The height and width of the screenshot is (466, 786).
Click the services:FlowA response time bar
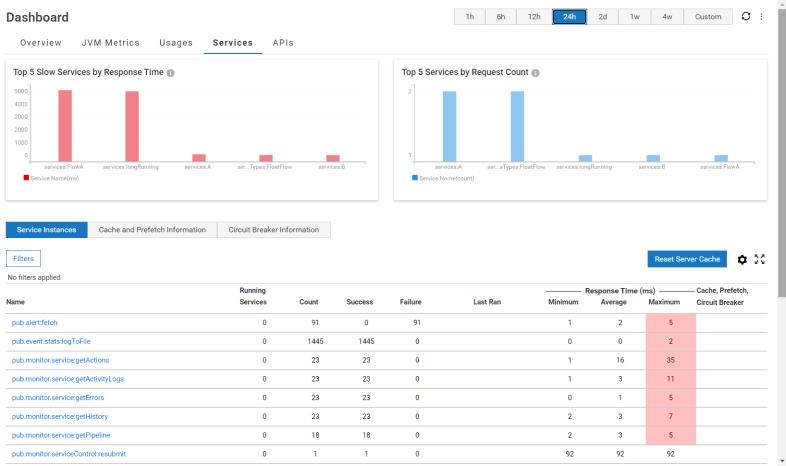click(65, 125)
